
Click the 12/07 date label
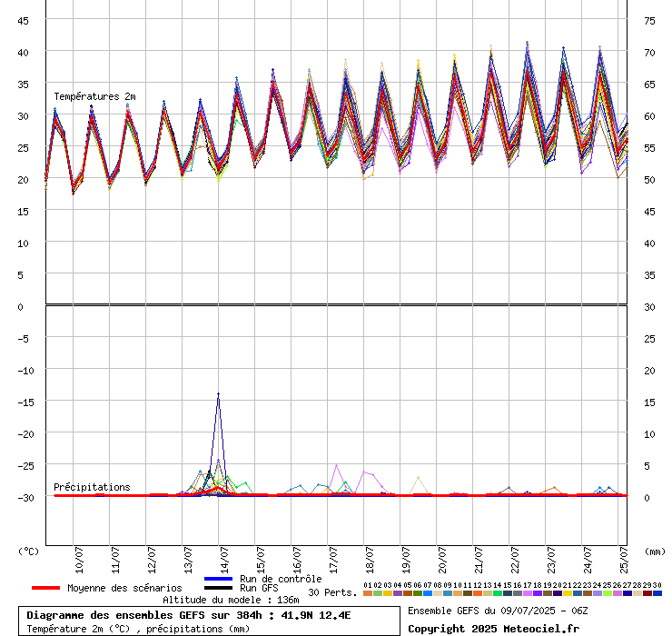pos(152,560)
